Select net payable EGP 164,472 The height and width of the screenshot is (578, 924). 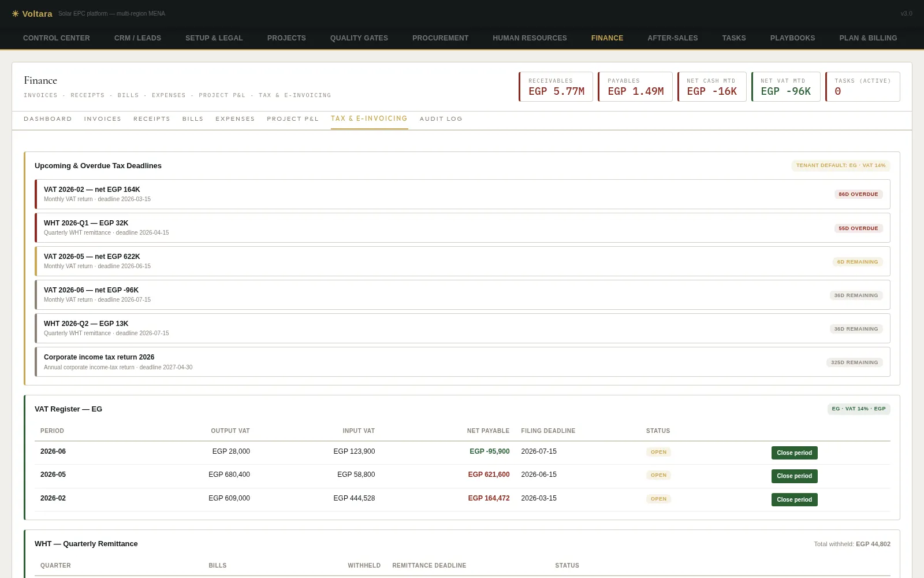pos(489,498)
